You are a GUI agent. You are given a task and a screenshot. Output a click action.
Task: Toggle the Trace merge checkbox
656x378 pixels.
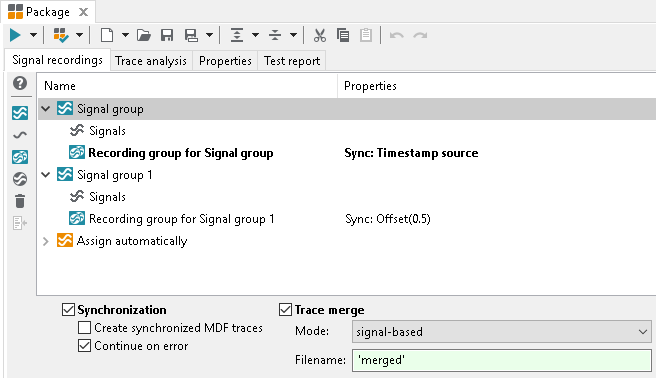coord(285,310)
